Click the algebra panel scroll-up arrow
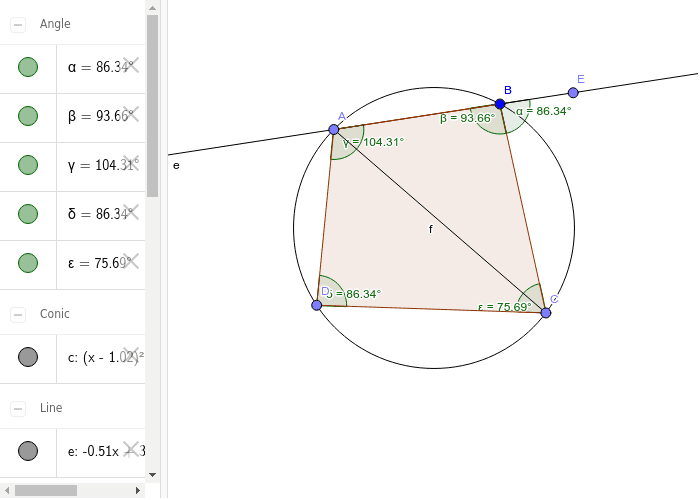Image resolution: width=700 pixels, height=500 pixels. (x=152, y=8)
